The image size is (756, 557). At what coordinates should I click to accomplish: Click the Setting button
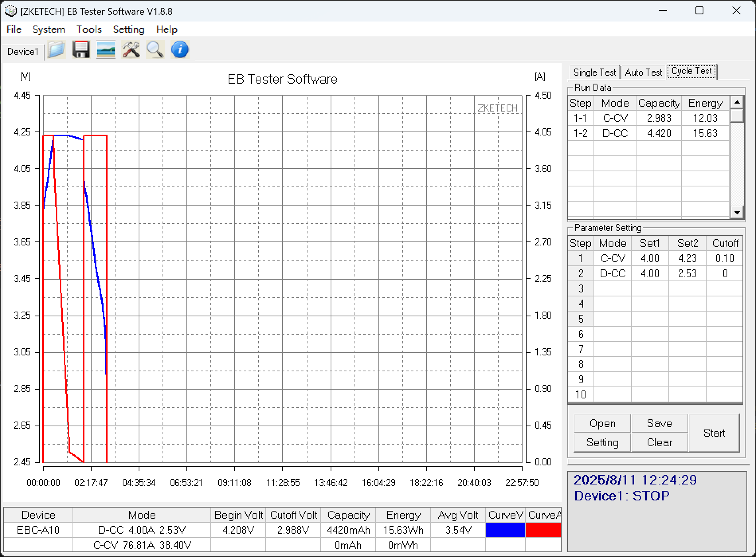pyautogui.click(x=602, y=443)
